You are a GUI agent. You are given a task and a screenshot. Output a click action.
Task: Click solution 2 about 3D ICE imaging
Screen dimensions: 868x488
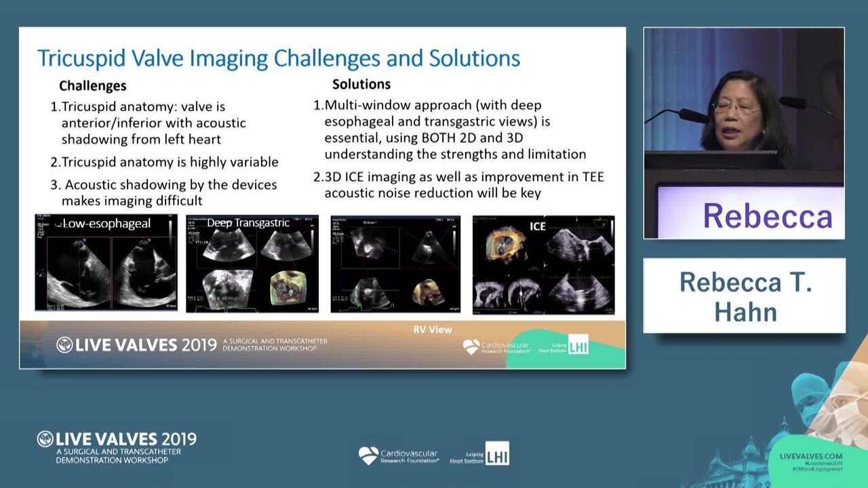pos(458,184)
